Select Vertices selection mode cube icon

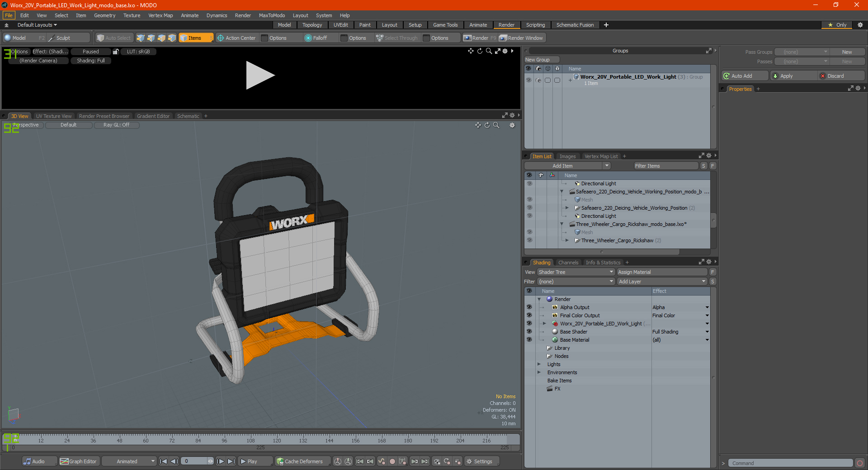tap(141, 38)
